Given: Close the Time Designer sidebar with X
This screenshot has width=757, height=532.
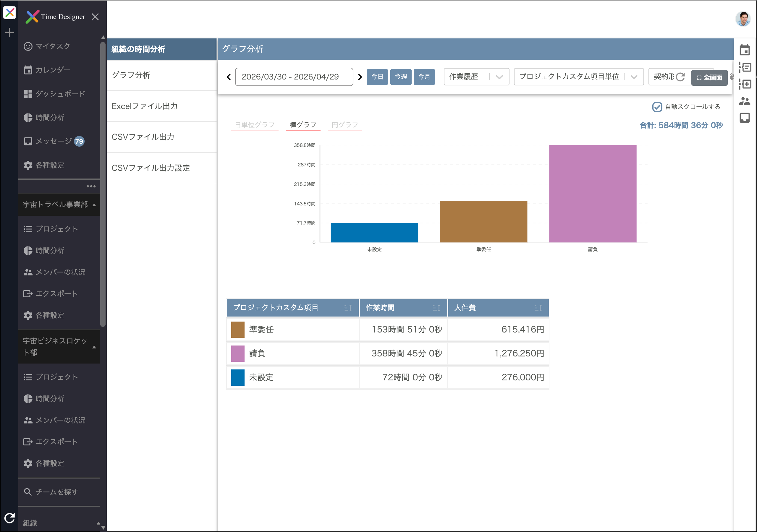Looking at the screenshot, I should coord(95,17).
